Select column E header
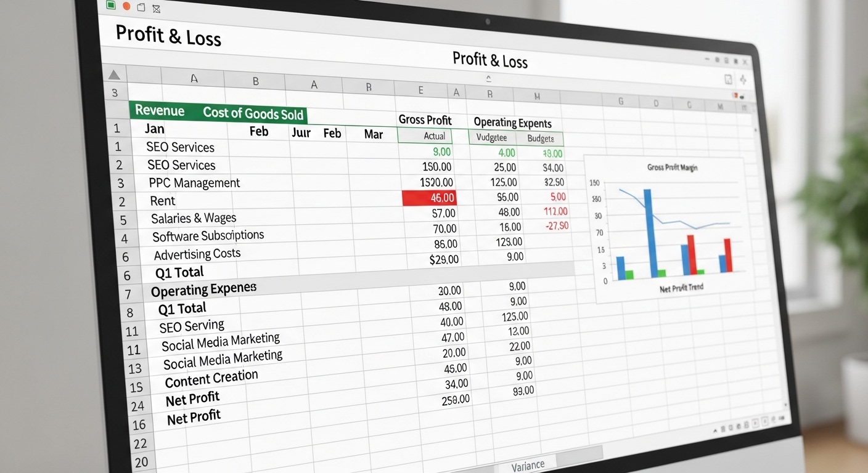The image size is (868, 473). [x=421, y=90]
